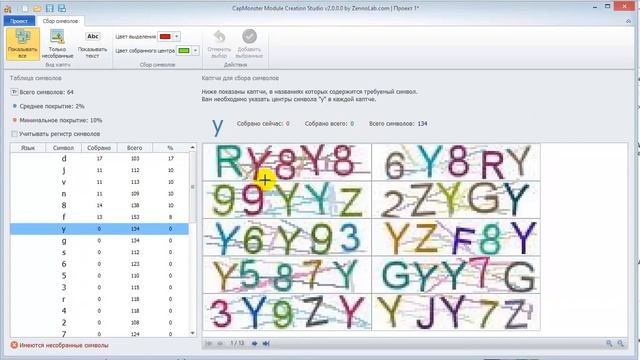Click the Минимальное покрытие: 10% label
The height and width of the screenshot is (360, 640).
[61, 120]
